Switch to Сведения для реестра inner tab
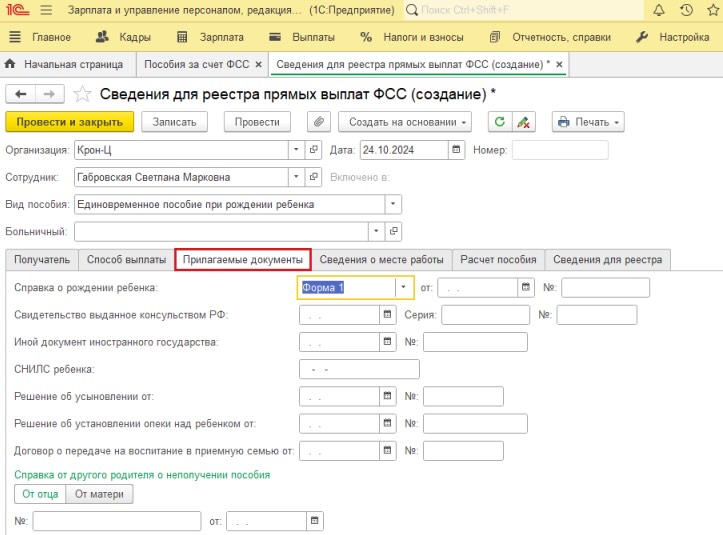The width and height of the screenshot is (723, 535). (x=607, y=260)
